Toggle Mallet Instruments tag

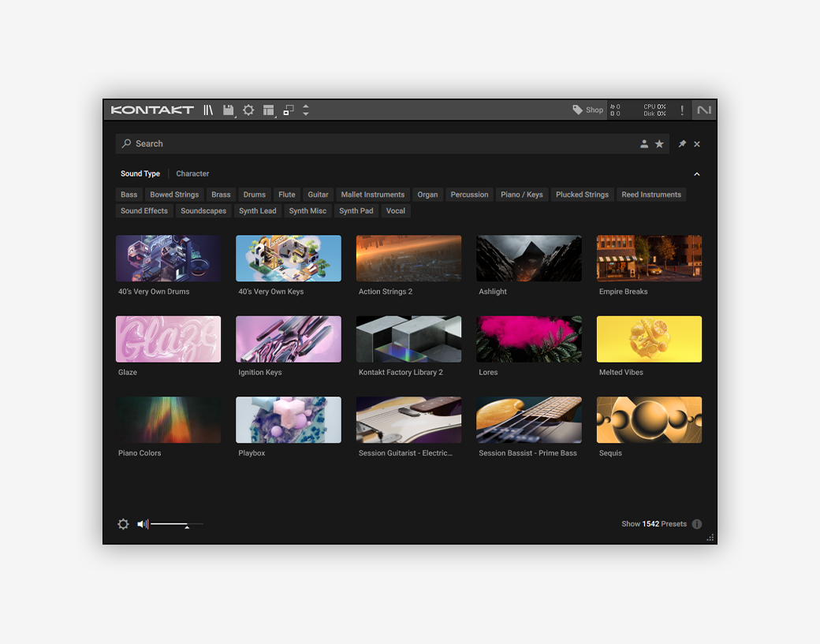coord(373,195)
